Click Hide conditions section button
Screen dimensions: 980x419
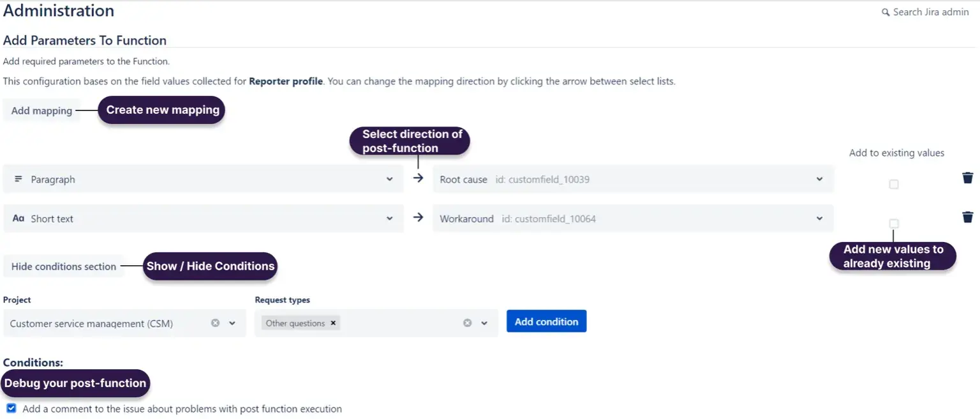64,266
